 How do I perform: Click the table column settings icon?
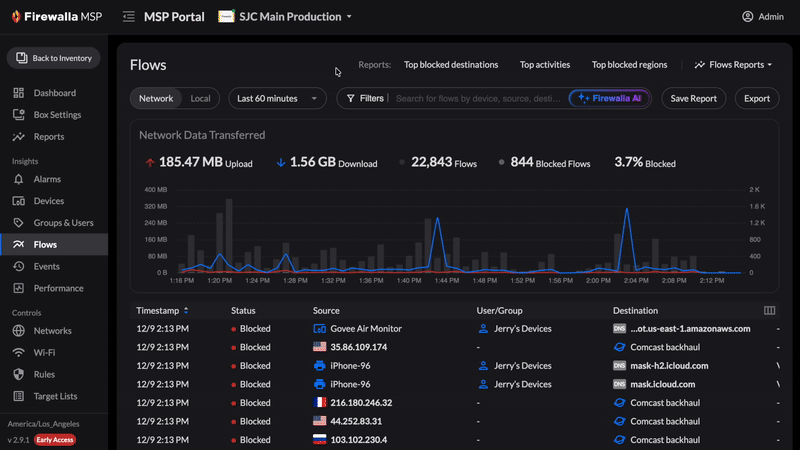click(770, 311)
